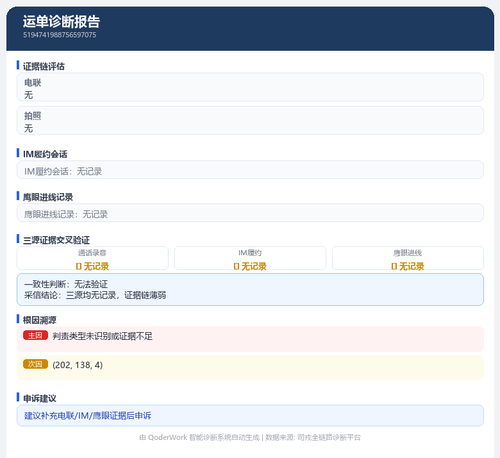
Task: Click the 证据链评估 section heading
Action: click(44, 66)
